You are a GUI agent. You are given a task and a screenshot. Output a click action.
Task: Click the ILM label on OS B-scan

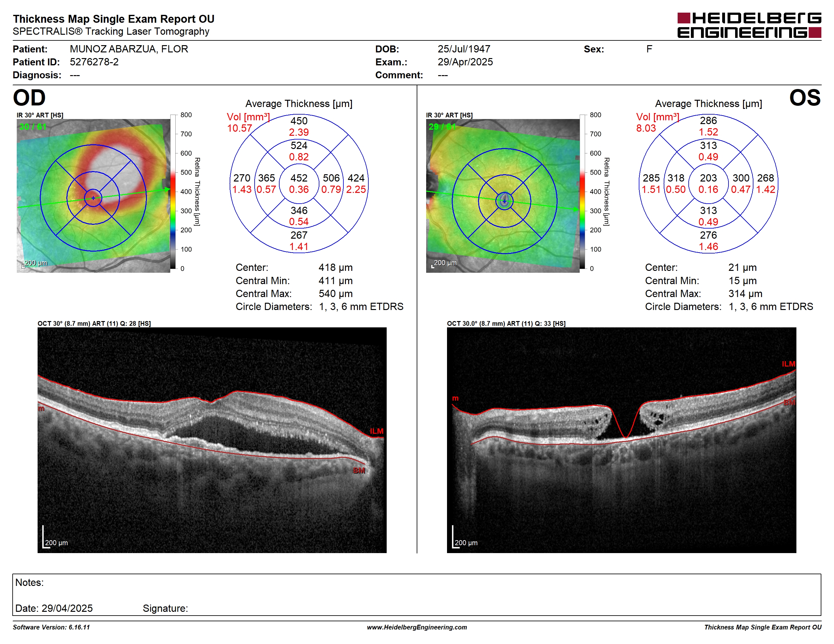[x=788, y=364]
